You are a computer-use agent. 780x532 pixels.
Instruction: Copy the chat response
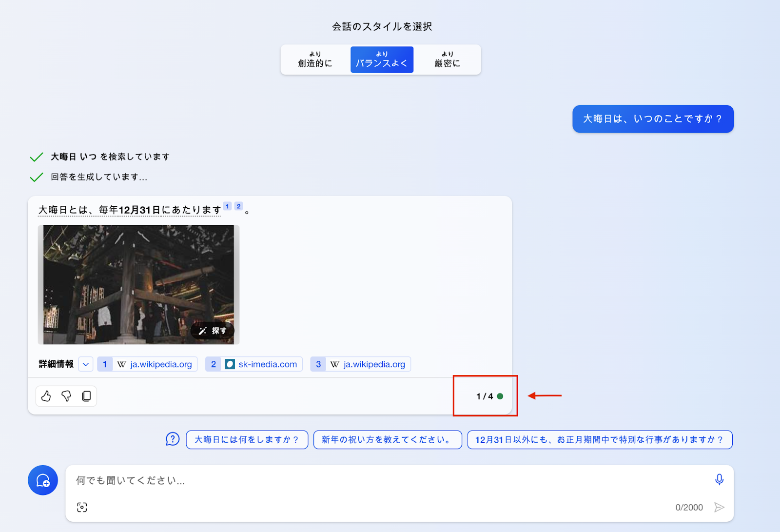[x=87, y=396]
